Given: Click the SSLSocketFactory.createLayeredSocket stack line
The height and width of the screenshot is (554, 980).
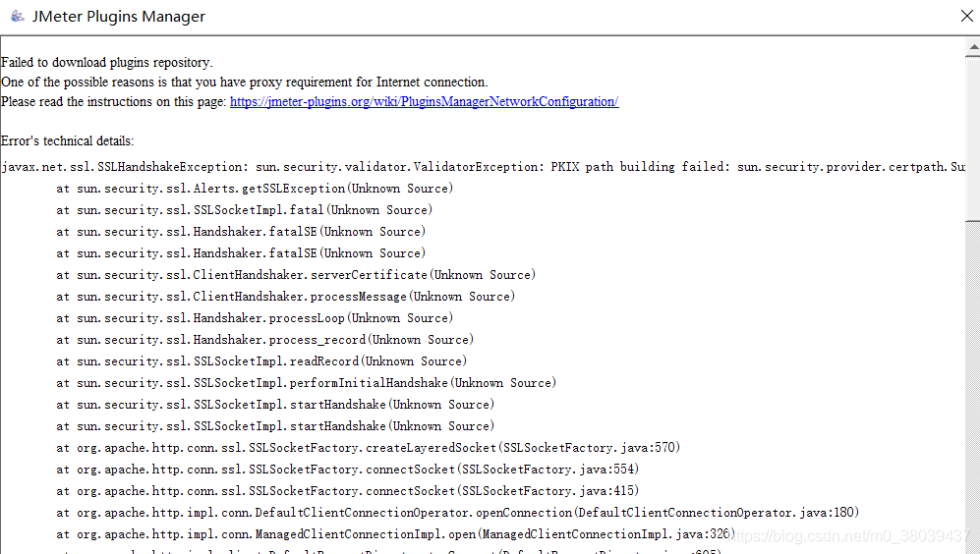Looking at the screenshot, I should (369, 448).
